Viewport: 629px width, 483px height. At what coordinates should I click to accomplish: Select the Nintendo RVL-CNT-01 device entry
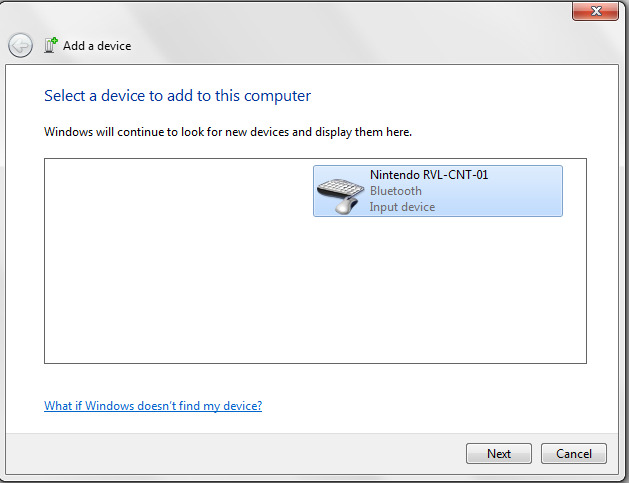(x=438, y=191)
